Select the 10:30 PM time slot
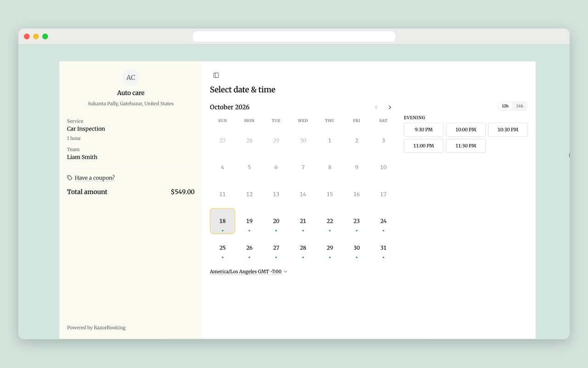This screenshot has height=368, width=588. [508, 130]
